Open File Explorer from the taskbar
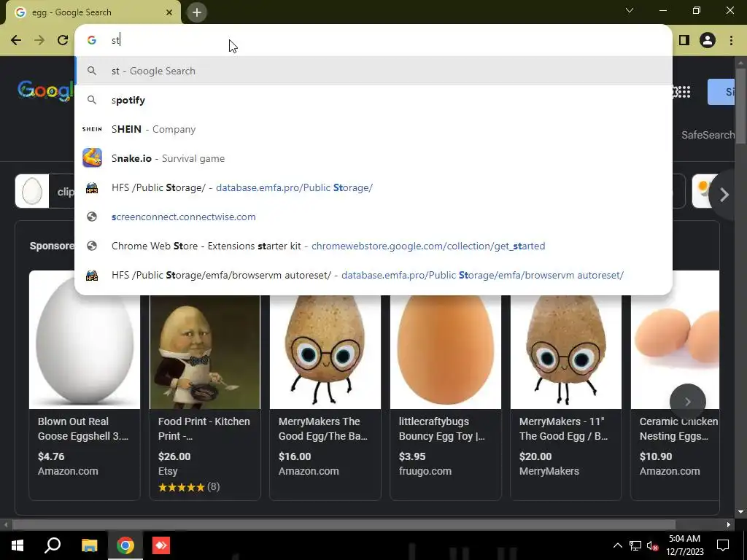The image size is (747, 560). pyautogui.click(x=89, y=545)
